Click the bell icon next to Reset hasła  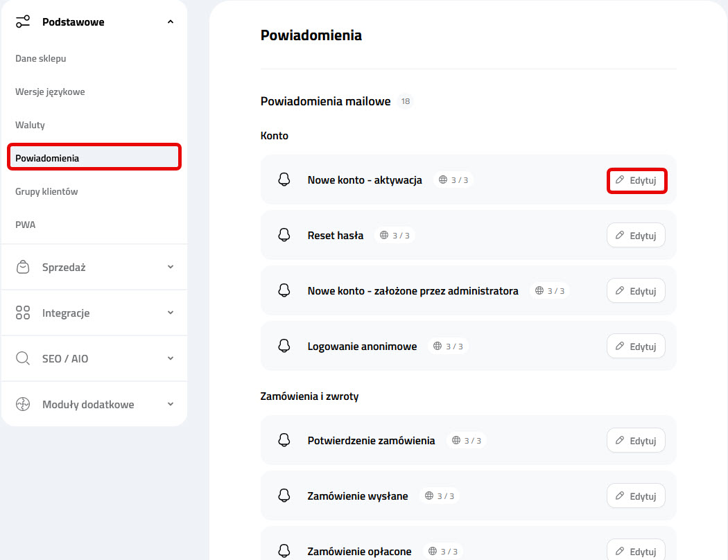284,235
